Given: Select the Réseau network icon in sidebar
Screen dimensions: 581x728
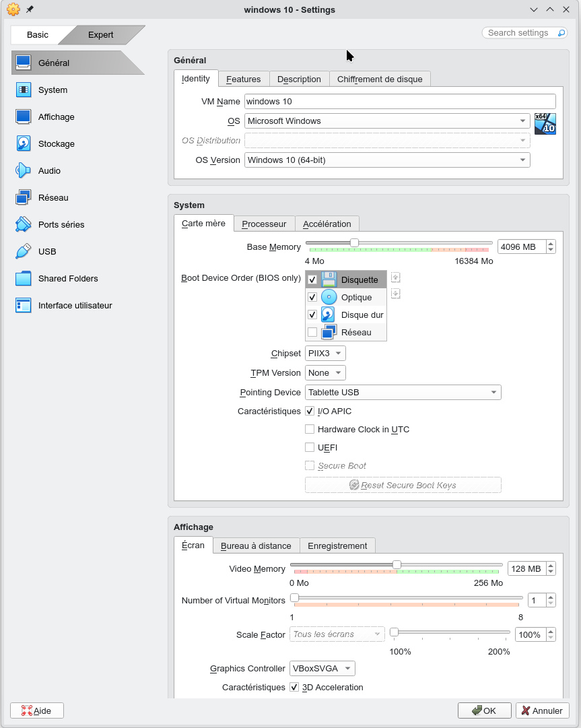Looking at the screenshot, I should coord(24,197).
